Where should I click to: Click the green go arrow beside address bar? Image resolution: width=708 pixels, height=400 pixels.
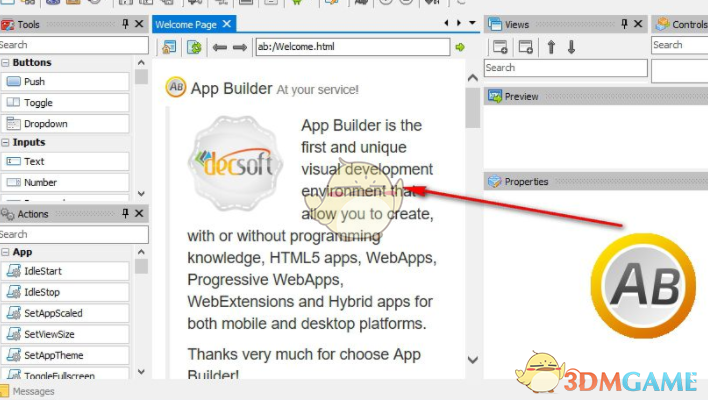[x=460, y=46]
